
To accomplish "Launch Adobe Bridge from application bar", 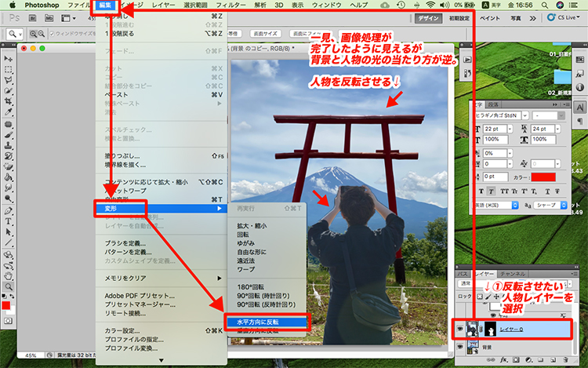I will (x=33, y=18).
